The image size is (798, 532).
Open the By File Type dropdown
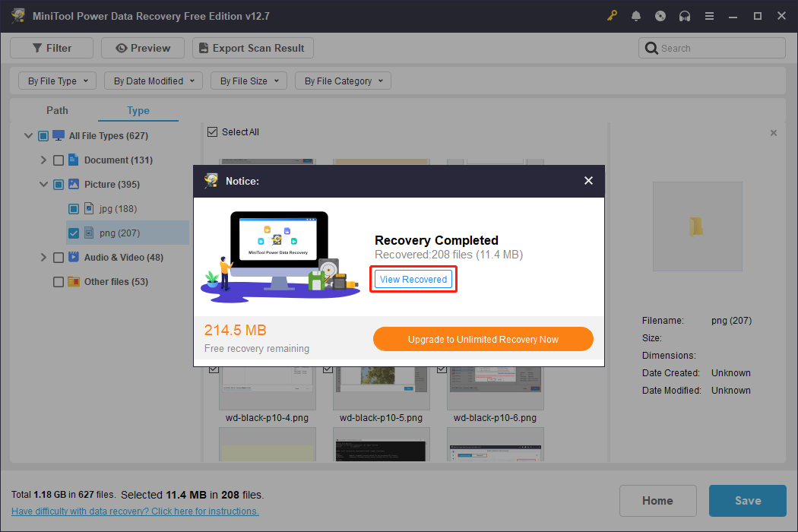pyautogui.click(x=56, y=81)
